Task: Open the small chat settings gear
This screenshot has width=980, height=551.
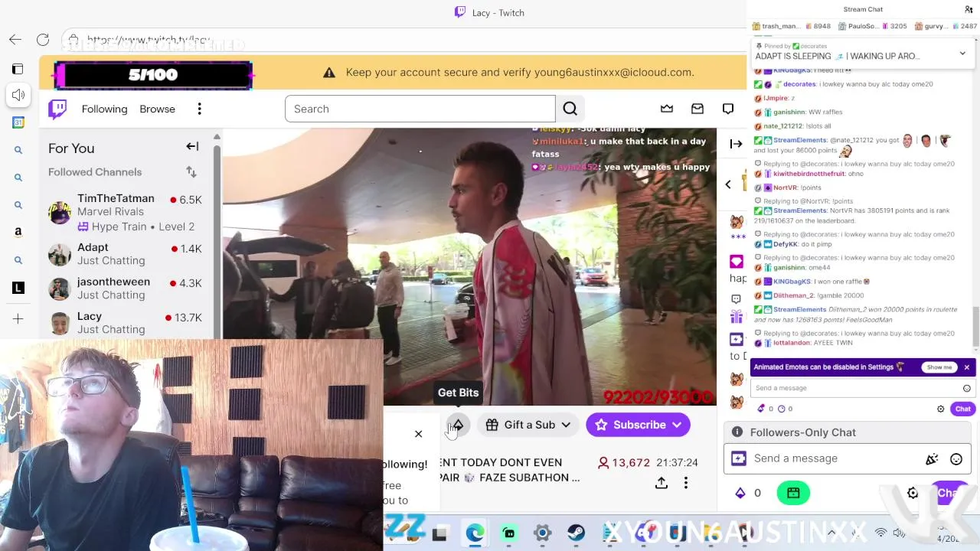Action: pos(941,409)
